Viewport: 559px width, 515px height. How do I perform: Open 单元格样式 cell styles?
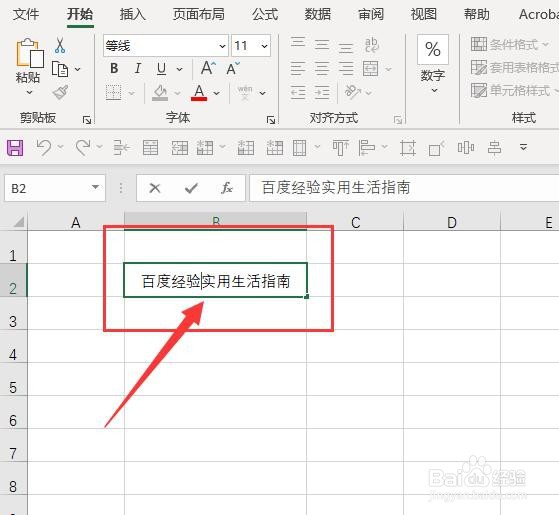pyautogui.click(x=515, y=90)
